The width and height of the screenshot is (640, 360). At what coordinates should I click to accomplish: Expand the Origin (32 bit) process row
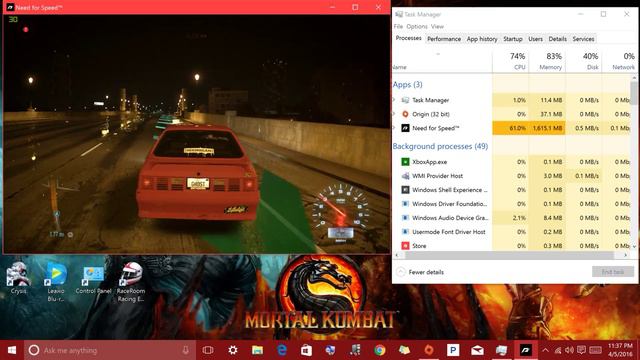tap(394, 114)
